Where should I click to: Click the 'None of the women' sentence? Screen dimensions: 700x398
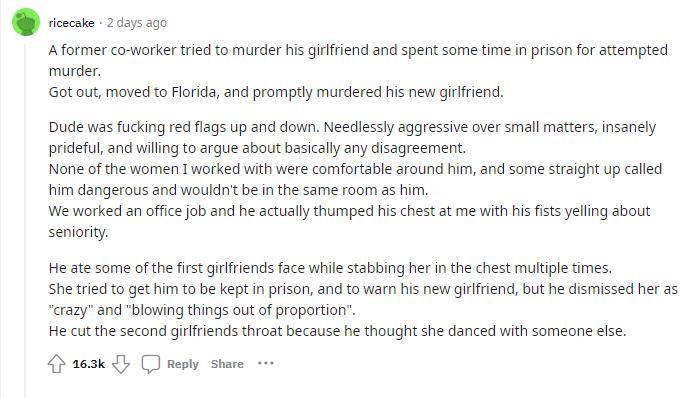point(355,179)
